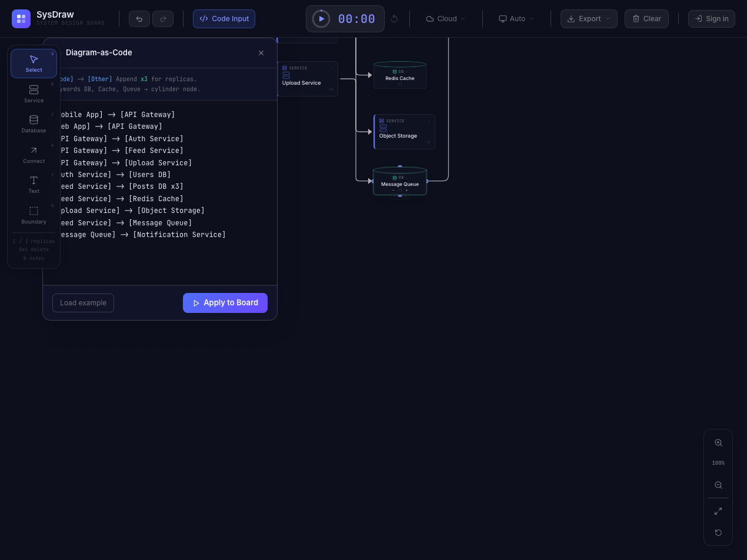
Task: Click the Diagram-as-Code panel title
Action: click(99, 52)
